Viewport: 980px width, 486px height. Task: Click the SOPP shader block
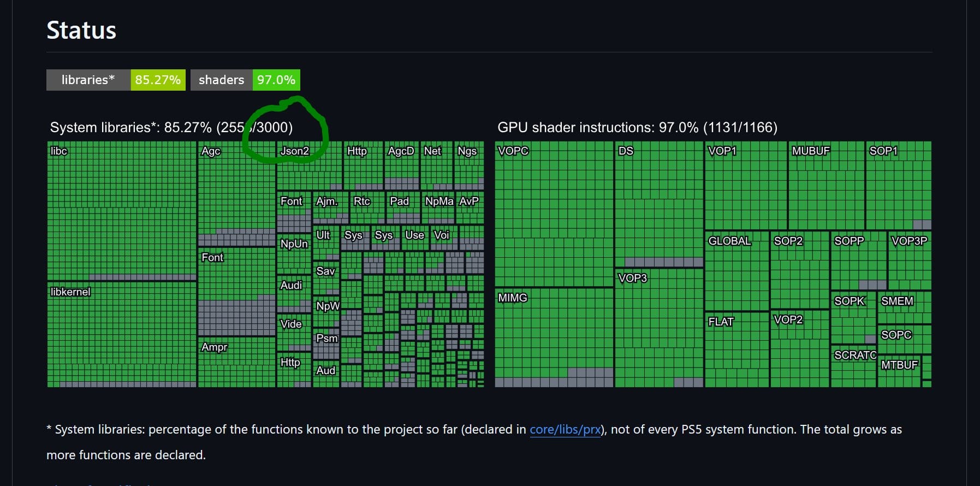click(x=859, y=260)
